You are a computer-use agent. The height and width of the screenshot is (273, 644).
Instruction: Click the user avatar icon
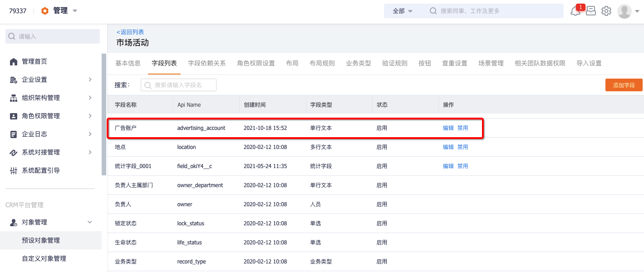(624, 11)
